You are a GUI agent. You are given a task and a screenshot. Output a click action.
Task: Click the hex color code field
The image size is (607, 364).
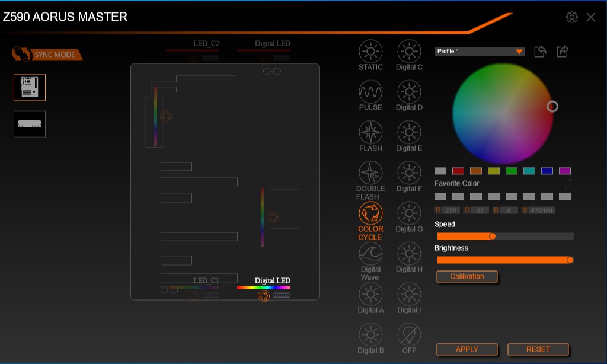(542, 210)
